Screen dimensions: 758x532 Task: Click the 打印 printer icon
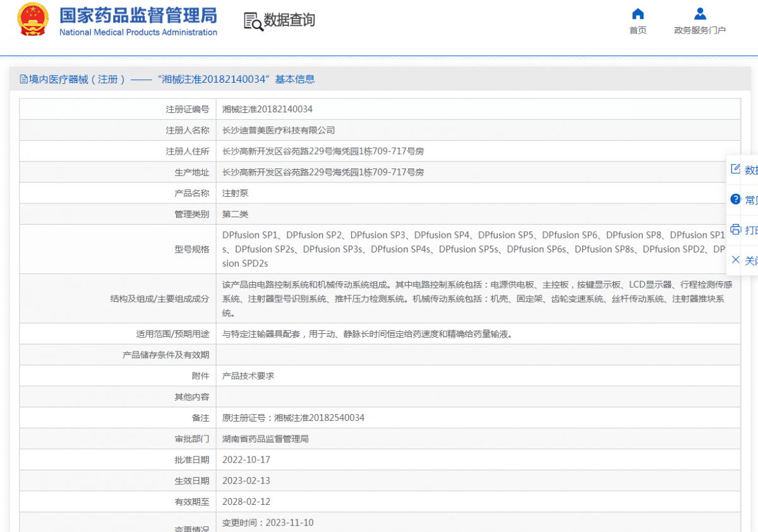click(735, 229)
